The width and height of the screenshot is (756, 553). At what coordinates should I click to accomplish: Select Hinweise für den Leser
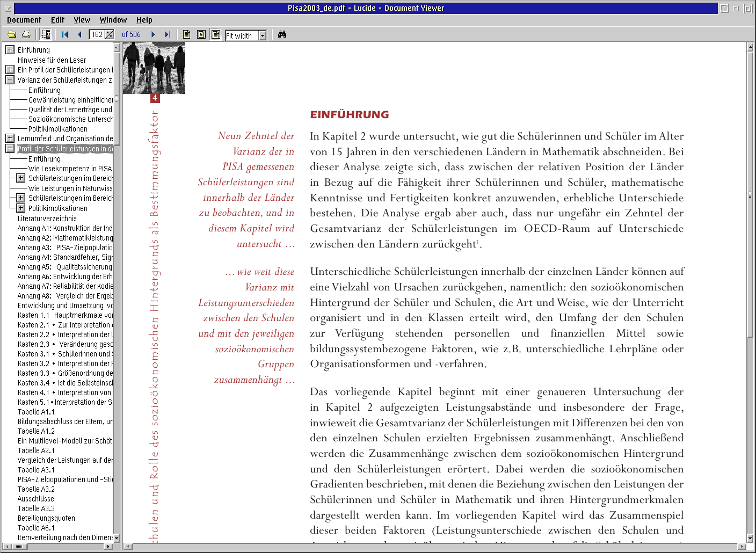coord(52,60)
